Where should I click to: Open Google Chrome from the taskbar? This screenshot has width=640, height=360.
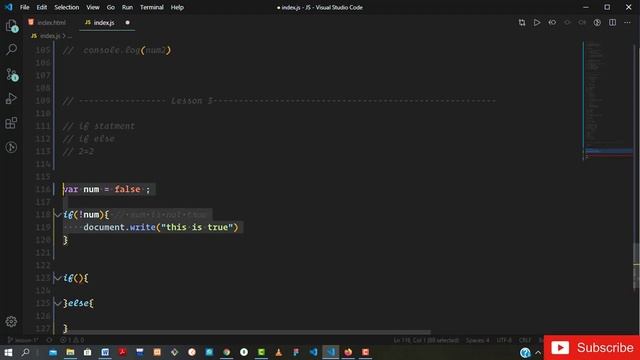coord(227,352)
